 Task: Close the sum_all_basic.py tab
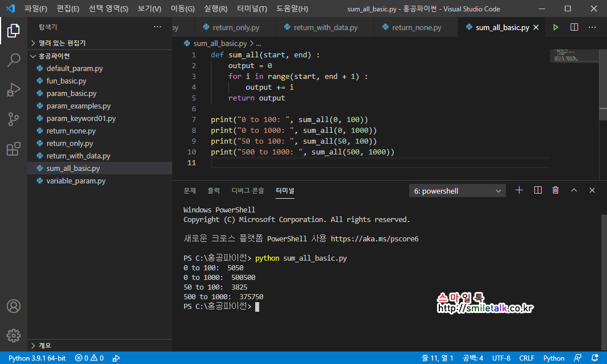coord(536,27)
